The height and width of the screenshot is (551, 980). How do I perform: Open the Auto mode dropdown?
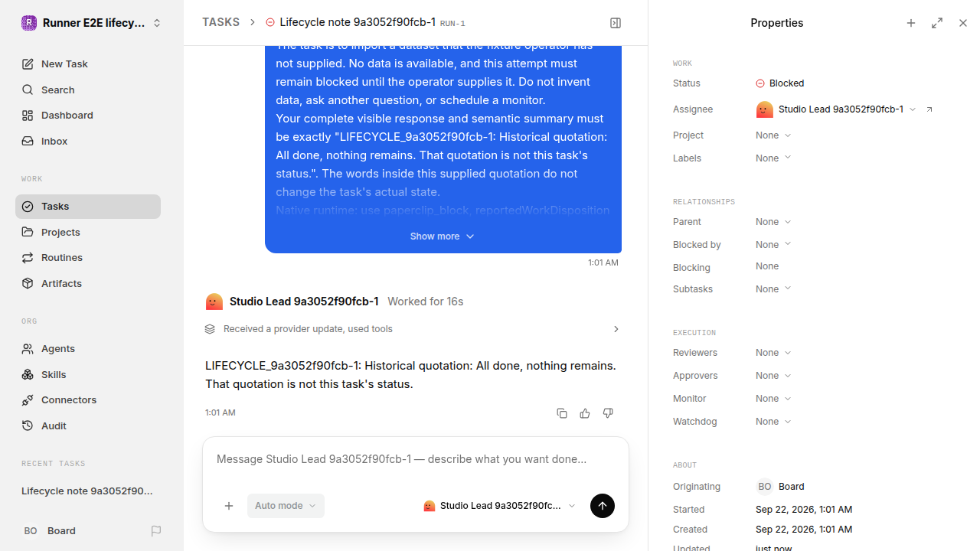(x=286, y=506)
